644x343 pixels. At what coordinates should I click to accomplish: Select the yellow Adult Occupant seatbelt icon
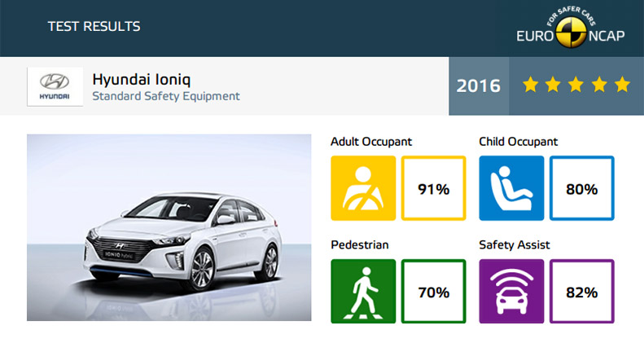pyautogui.click(x=363, y=188)
